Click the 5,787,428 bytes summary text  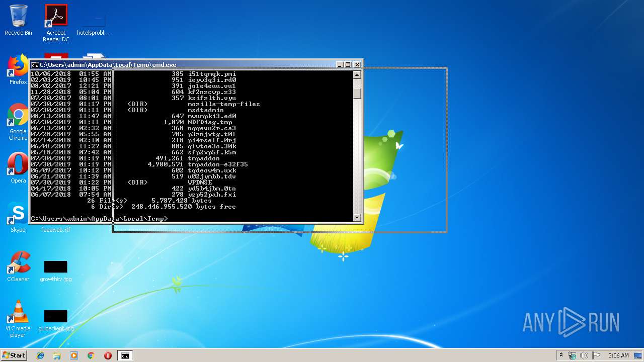click(x=182, y=201)
